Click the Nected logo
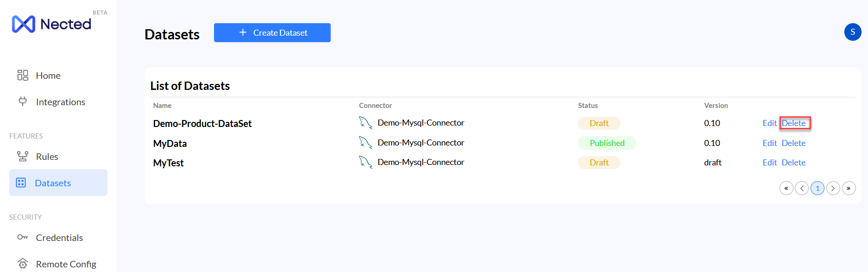868x272 pixels. [x=51, y=24]
